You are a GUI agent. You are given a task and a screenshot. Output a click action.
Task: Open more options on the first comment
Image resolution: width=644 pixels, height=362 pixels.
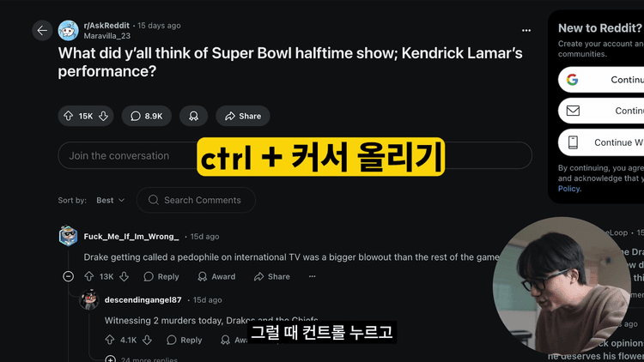point(313,276)
